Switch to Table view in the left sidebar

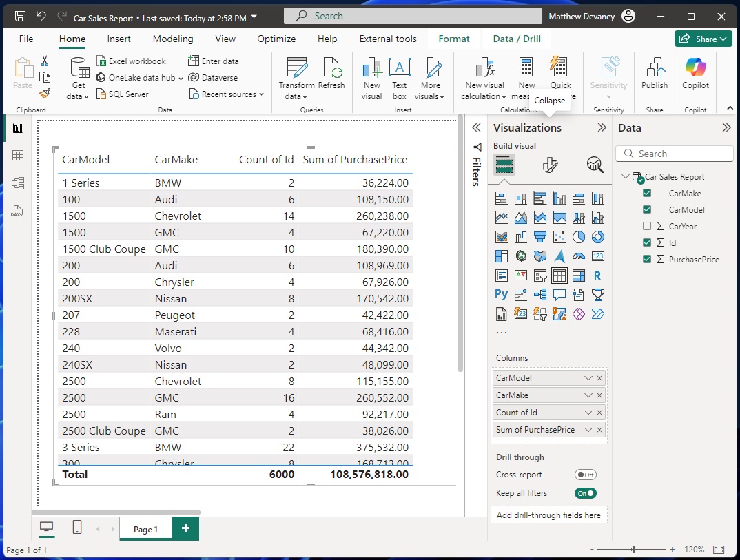point(17,155)
